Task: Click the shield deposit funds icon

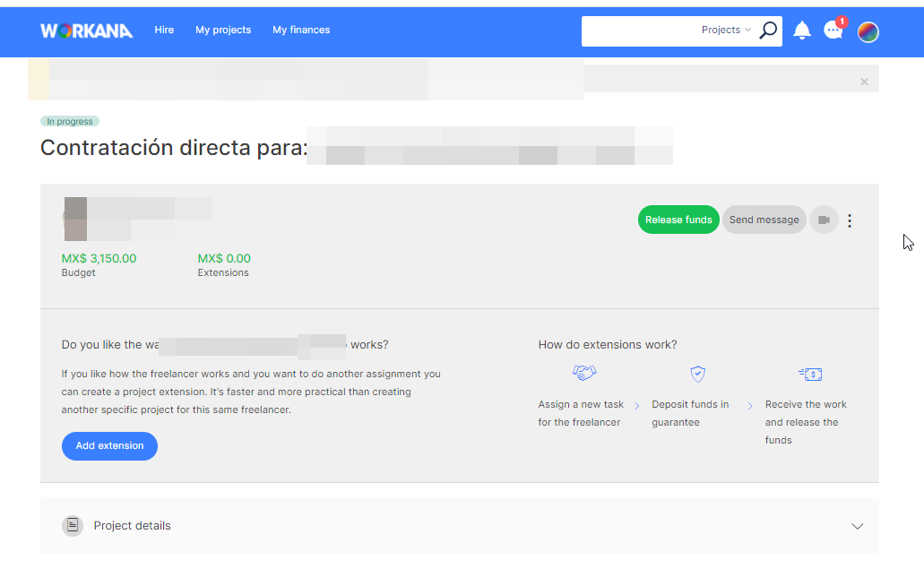Action: point(697,374)
